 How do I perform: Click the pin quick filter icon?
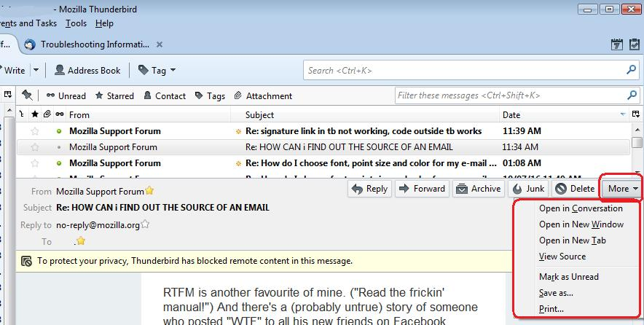(27, 95)
